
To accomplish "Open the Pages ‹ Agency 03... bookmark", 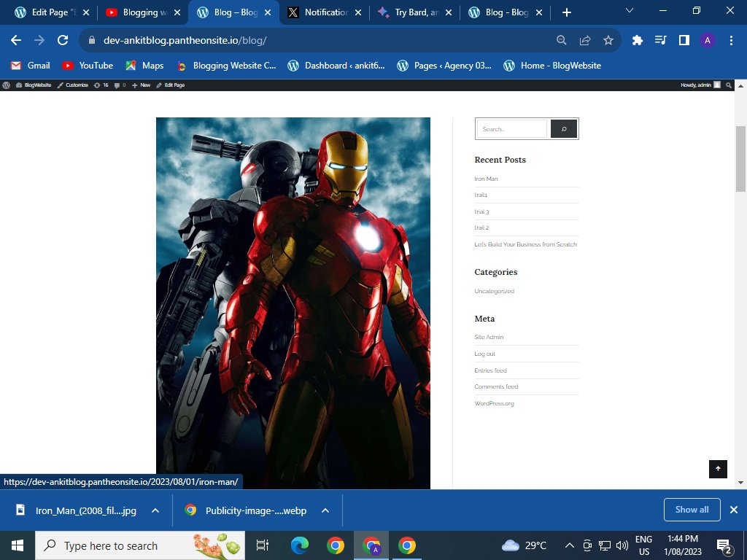I will [444, 66].
